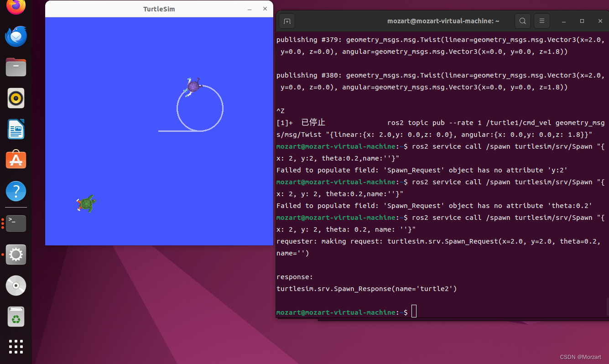609x364 pixels.
Task: Open a new terminal tab
Action: 287,21
